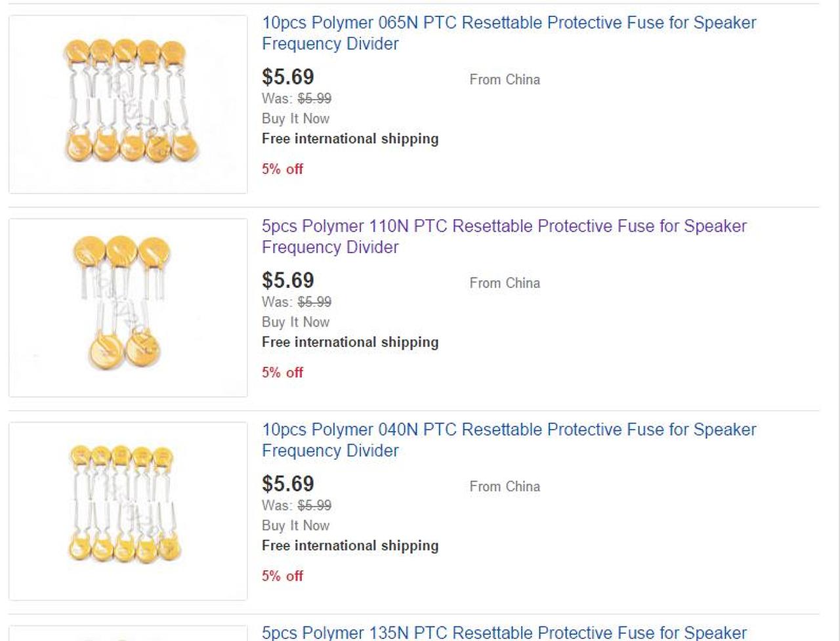Screen dimensions: 840x641
Task: Click the "5% off" label on 065N listing
Action: [x=282, y=169]
